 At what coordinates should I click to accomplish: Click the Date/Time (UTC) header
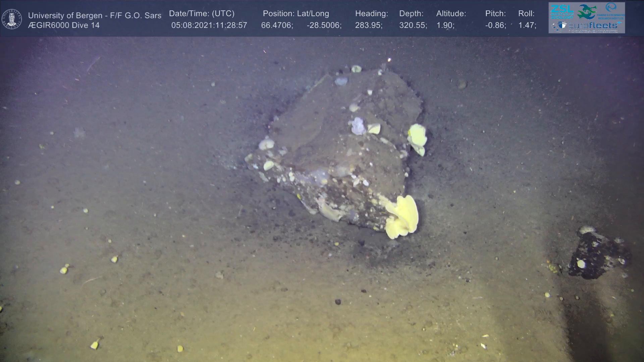tap(202, 14)
